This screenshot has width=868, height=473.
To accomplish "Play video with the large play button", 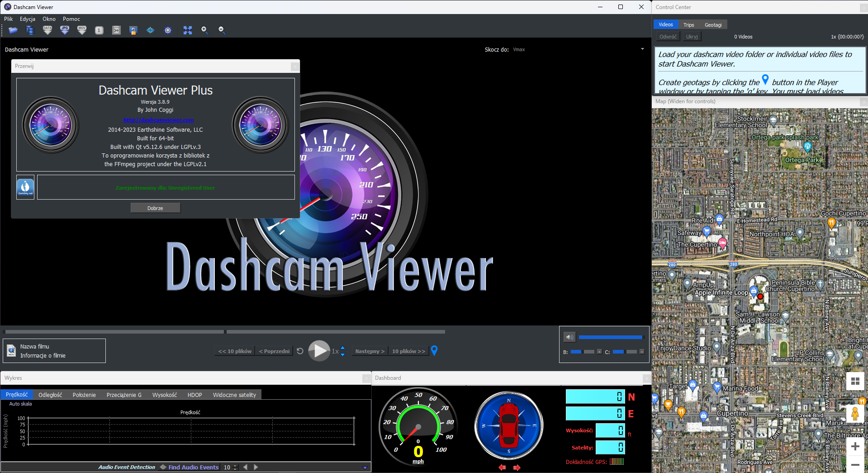I will tap(319, 351).
